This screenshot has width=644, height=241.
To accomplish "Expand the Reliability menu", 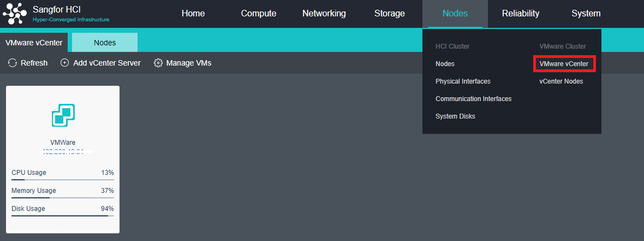I will click(x=521, y=14).
